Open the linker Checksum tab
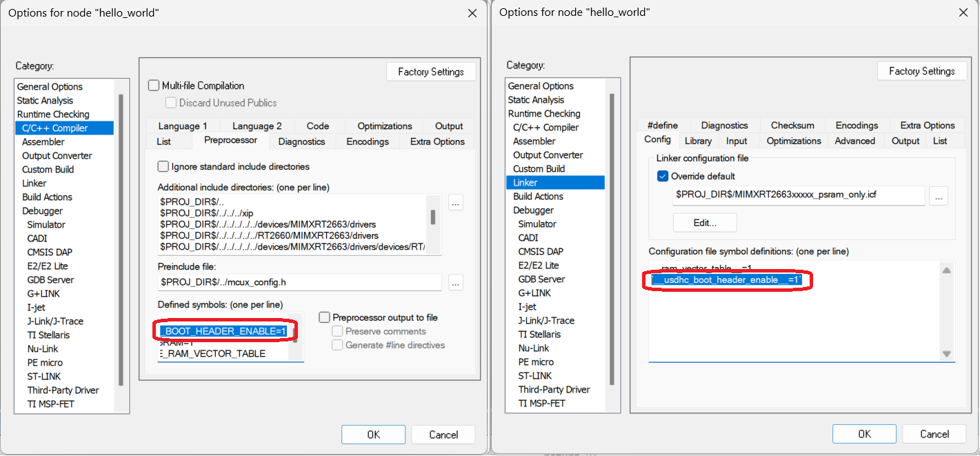 click(792, 125)
